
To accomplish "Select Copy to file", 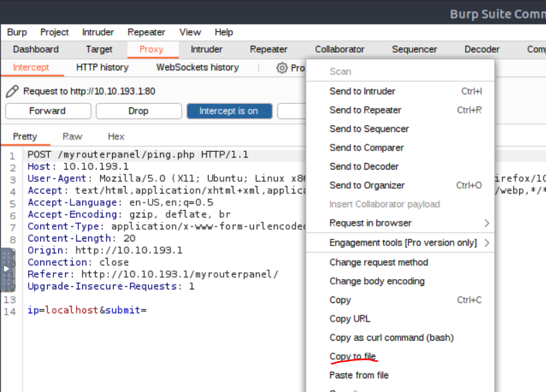I will click(400, 356).
